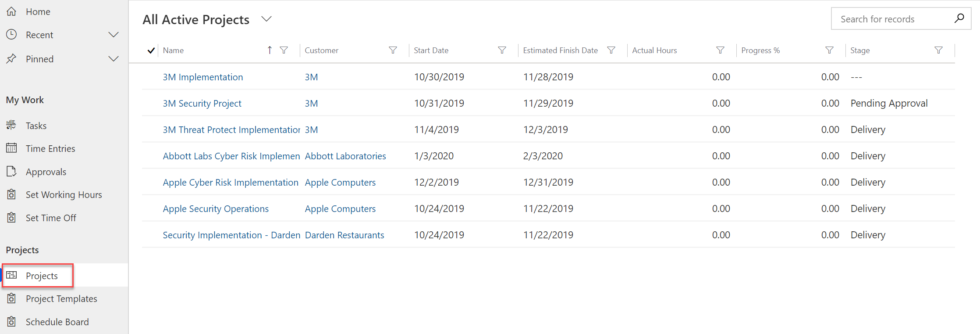The image size is (980, 334).
Task: Click finish date 12/31/2019 cell
Action: click(548, 183)
